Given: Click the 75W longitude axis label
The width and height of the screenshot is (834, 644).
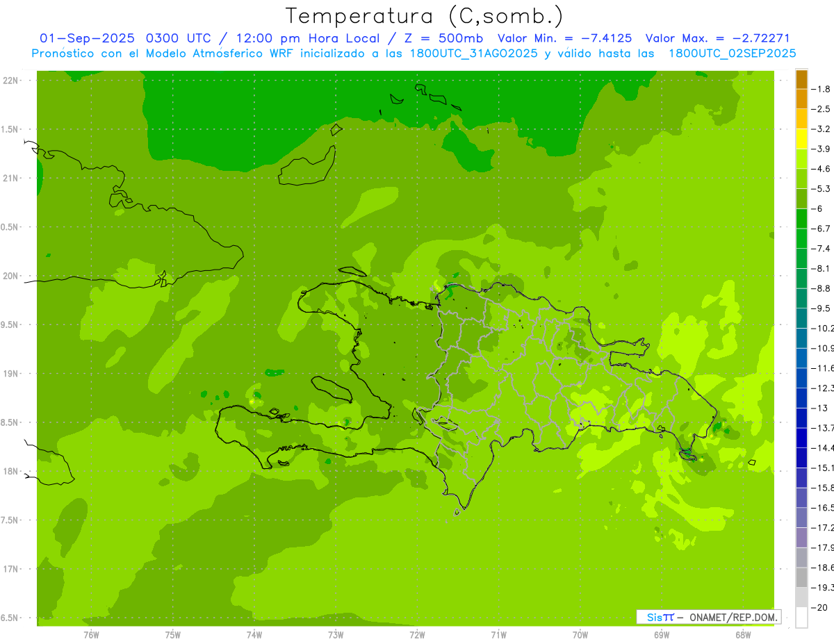Looking at the screenshot, I should [x=173, y=635].
